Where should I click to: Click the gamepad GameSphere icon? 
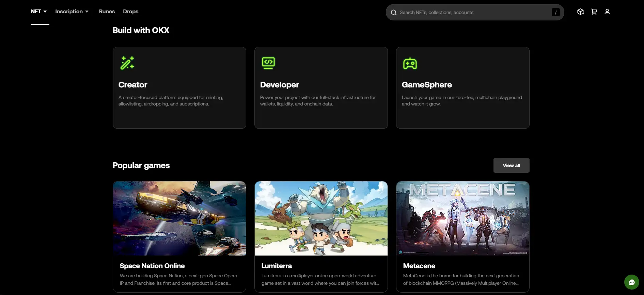[x=410, y=64]
